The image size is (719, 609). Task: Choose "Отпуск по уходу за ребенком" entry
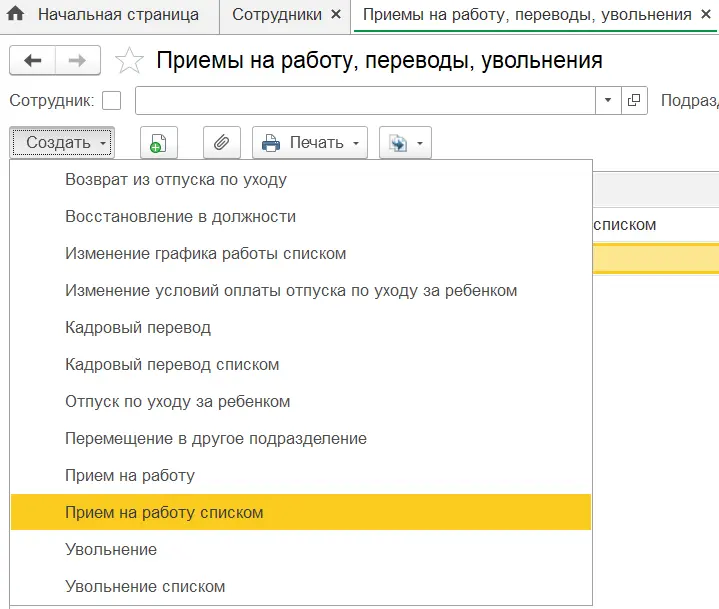tap(177, 401)
